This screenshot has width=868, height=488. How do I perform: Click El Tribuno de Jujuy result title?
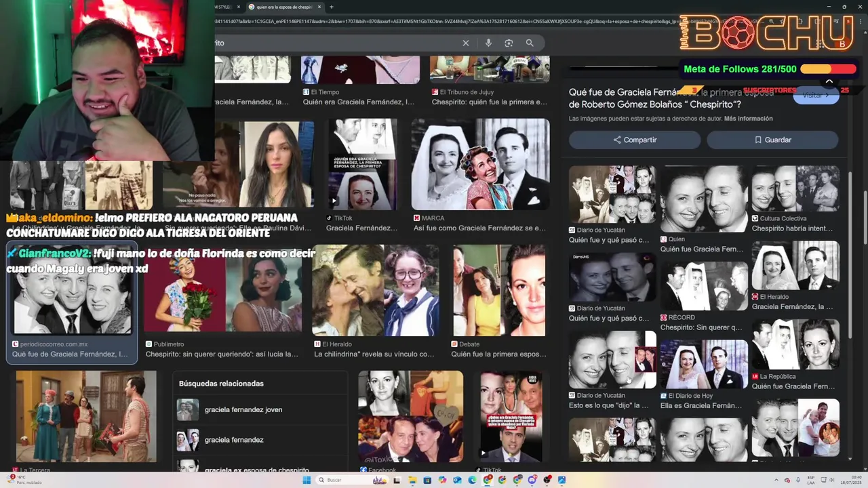(x=489, y=102)
